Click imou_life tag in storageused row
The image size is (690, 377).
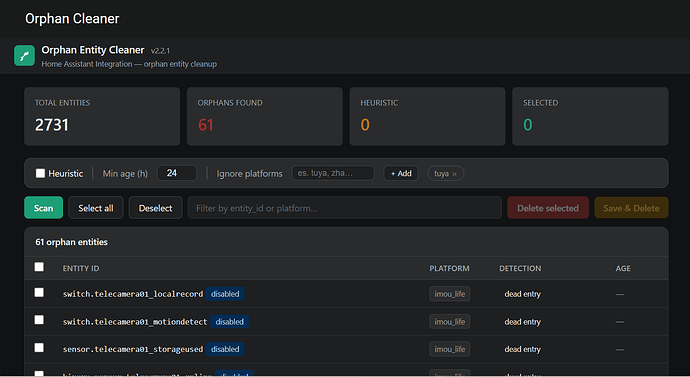(x=450, y=349)
